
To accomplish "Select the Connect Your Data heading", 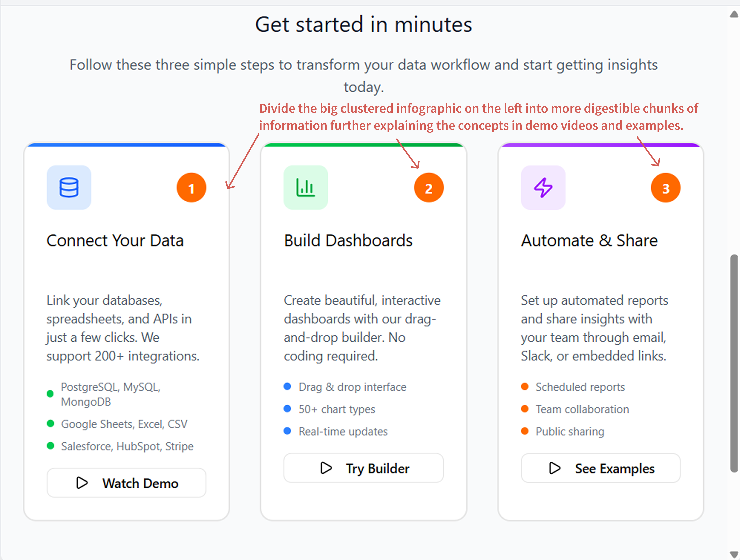I will coord(115,241).
